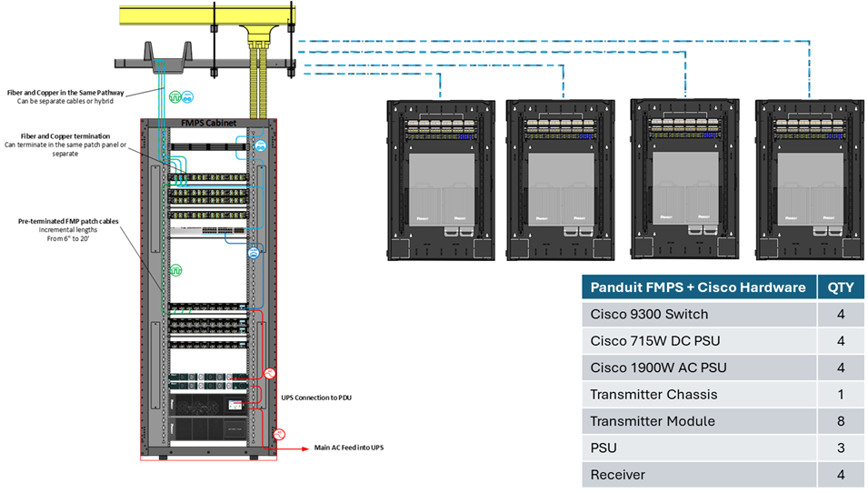Select 'Pre-terminated FMP patch cables' label
The image size is (868, 493).
coord(68,221)
